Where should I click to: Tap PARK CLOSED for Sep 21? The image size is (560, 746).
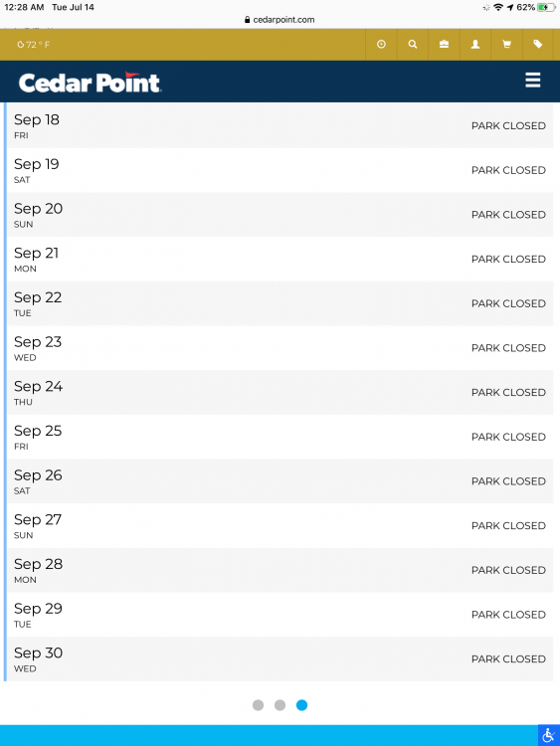pyautogui.click(x=508, y=260)
